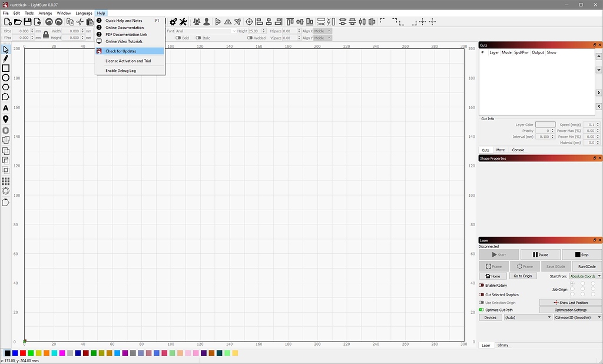Open the (Auto) port dropdown
Screen dimensions: 603x364
[x=528, y=317]
